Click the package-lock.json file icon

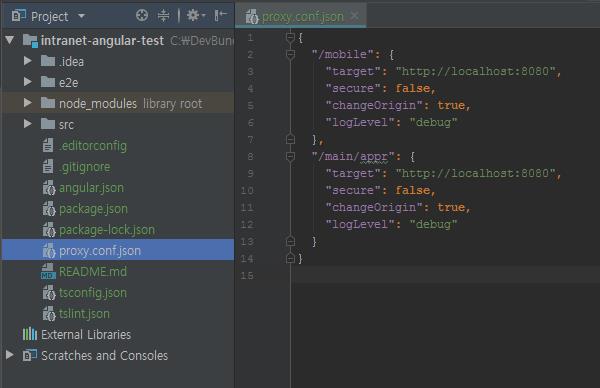tap(49, 230)
